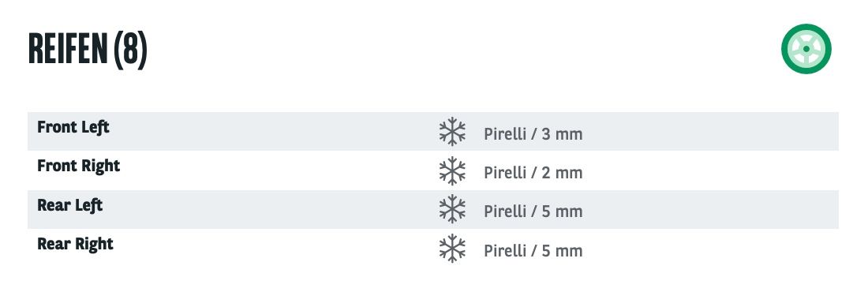Click the tire count (8) in heading
Viewport: 868px width, 292px height.
[131, 50]
